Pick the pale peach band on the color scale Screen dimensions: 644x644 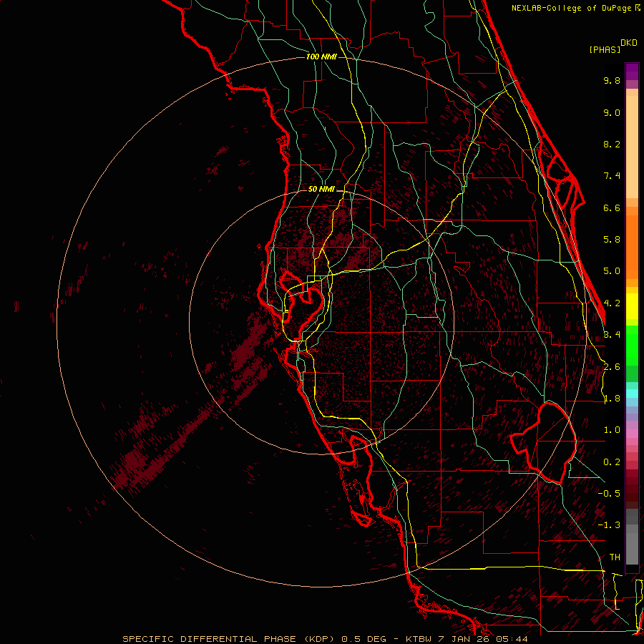632,147
